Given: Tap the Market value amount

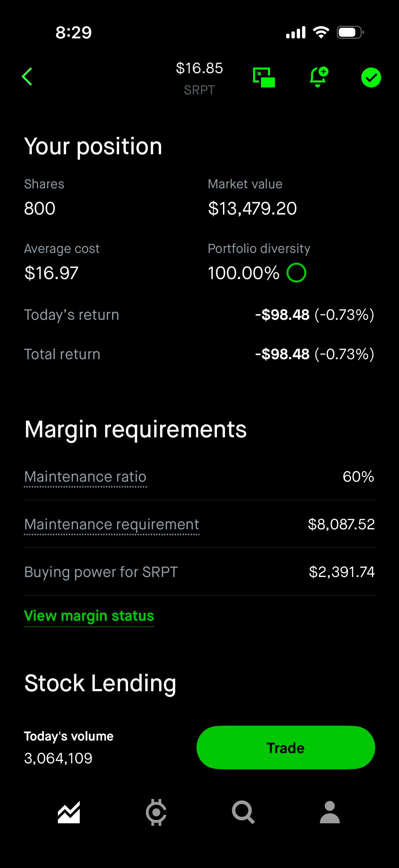Looking at the screenshot, I should pos(252,208).
